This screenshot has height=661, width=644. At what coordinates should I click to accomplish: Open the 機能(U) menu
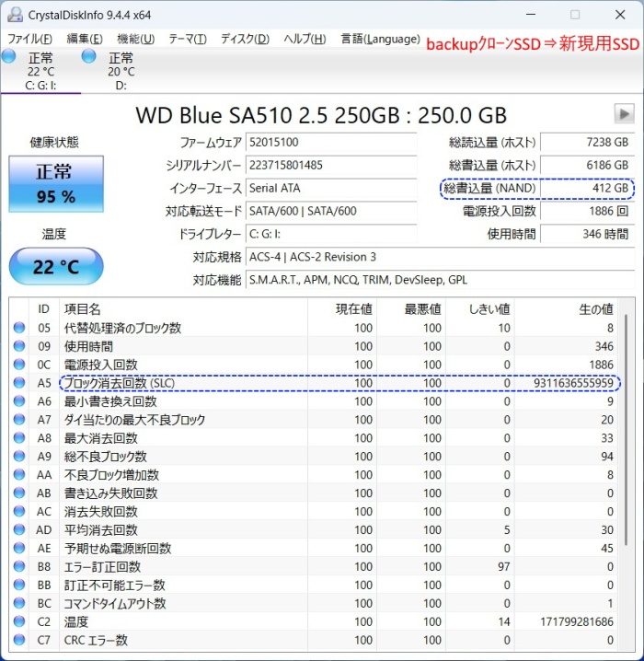pyautogui.click(x=135, y=39)
